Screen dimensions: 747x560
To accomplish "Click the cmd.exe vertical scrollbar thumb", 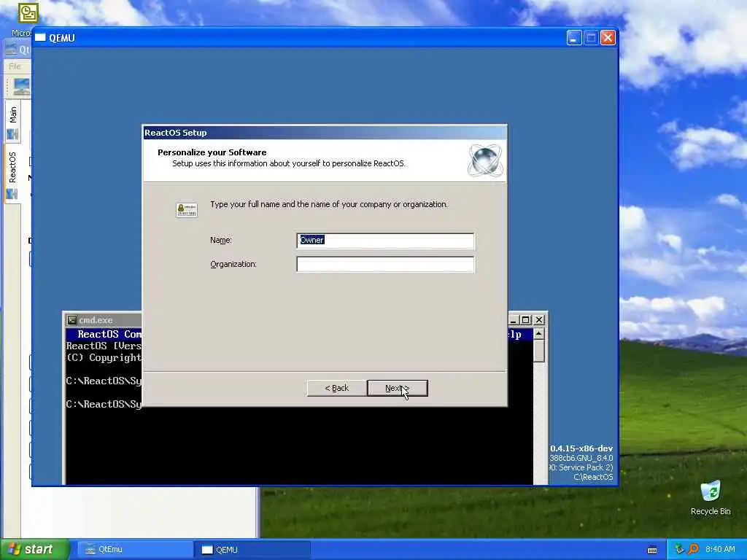I will point(539,351).
